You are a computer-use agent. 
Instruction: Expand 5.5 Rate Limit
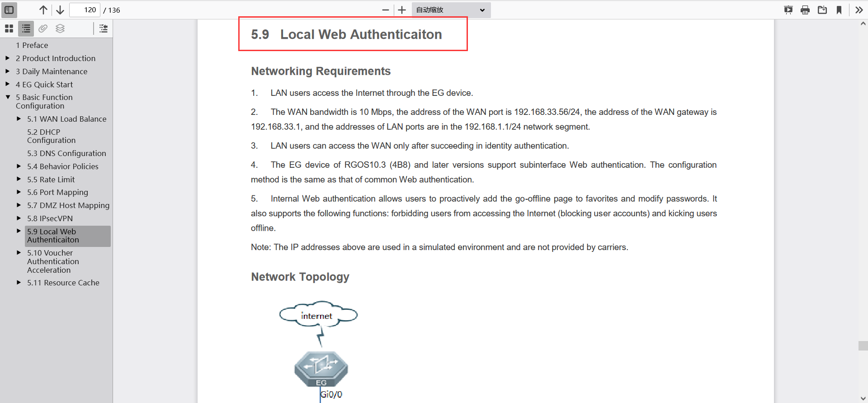coord(19,179)
